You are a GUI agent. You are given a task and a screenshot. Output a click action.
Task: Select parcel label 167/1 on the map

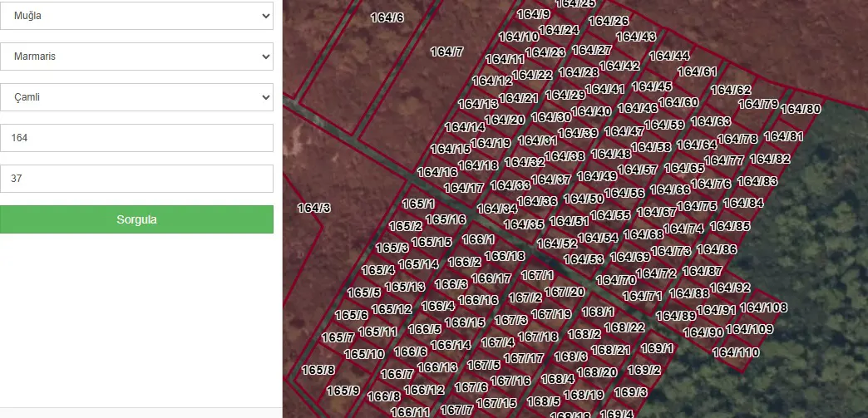coord(537,275)
